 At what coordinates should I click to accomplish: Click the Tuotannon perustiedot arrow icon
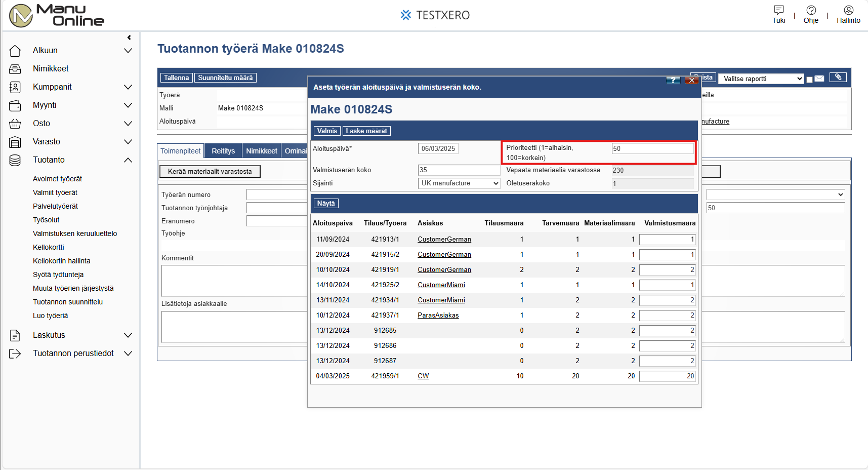[x=15, y=354]
